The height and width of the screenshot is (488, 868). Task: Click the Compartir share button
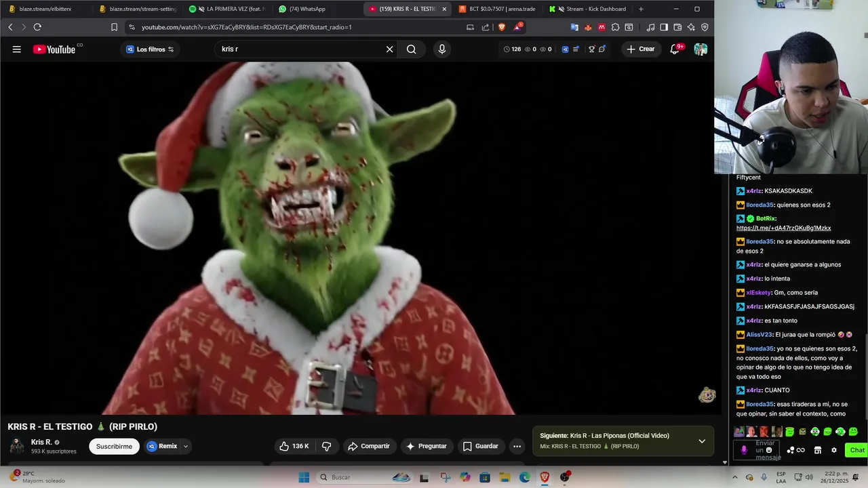[368, 446]
